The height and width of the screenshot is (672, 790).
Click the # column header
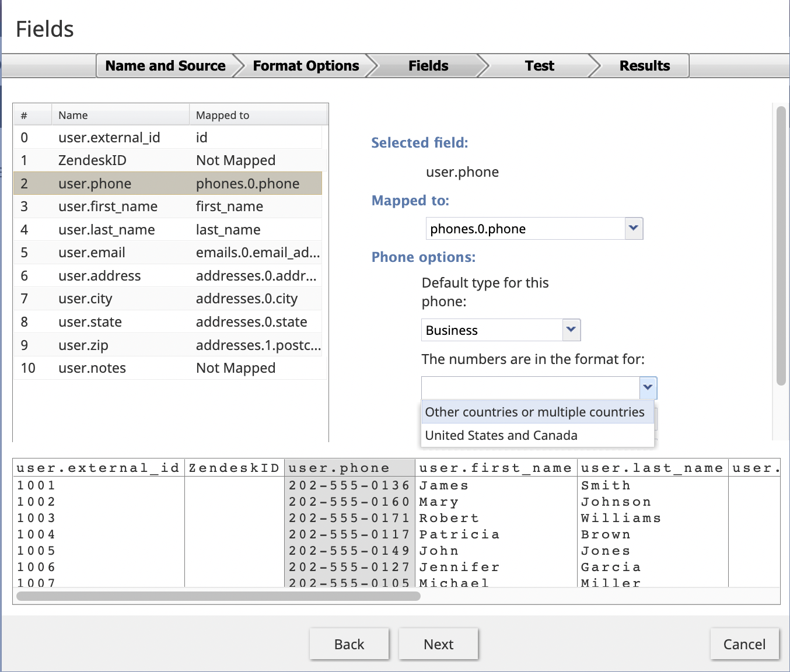pos(33,115)
